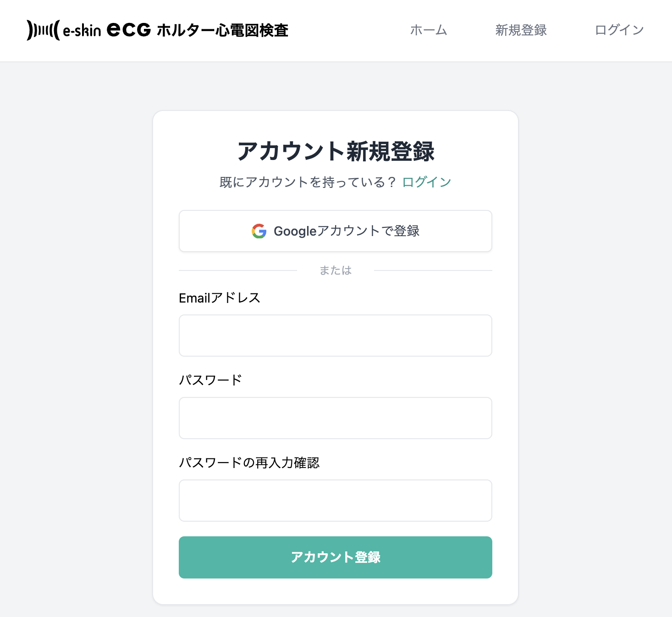Click the または divider text
The width and height of the screenshot is (672, 617).
click(x=335, y=270)
